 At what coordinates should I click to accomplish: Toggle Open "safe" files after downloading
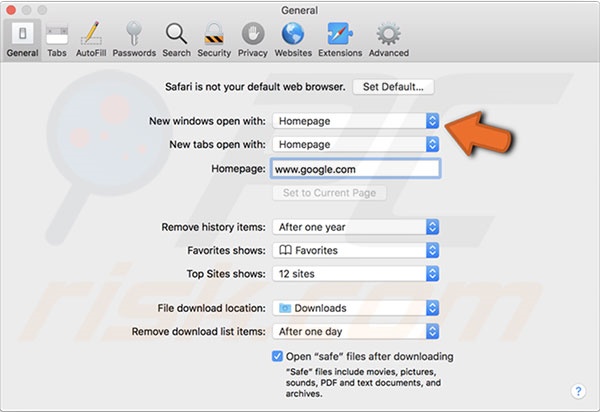point(277,357)
